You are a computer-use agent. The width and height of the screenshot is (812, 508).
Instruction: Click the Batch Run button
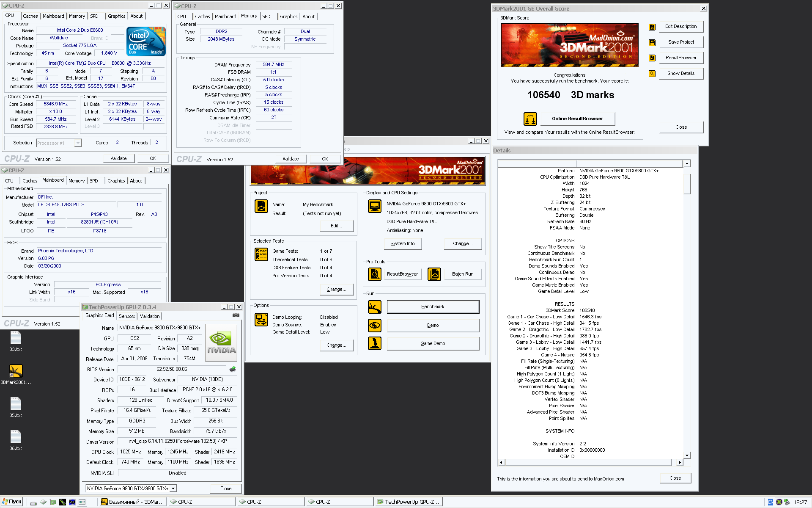pos(463,274)
